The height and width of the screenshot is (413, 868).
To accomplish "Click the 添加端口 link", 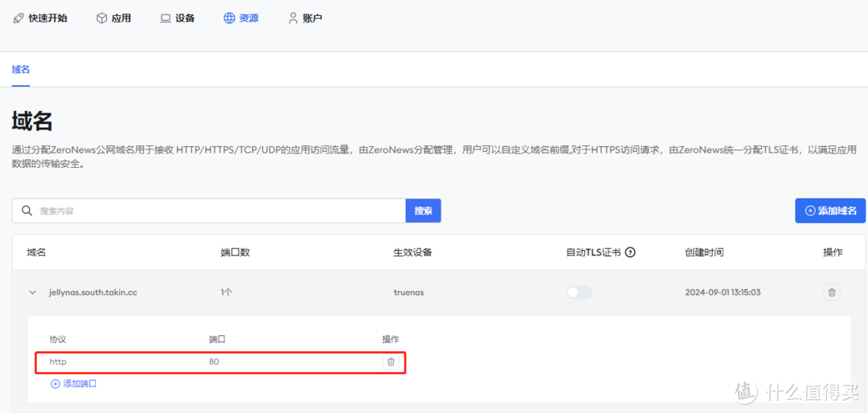I will click(x=74, y=383).
